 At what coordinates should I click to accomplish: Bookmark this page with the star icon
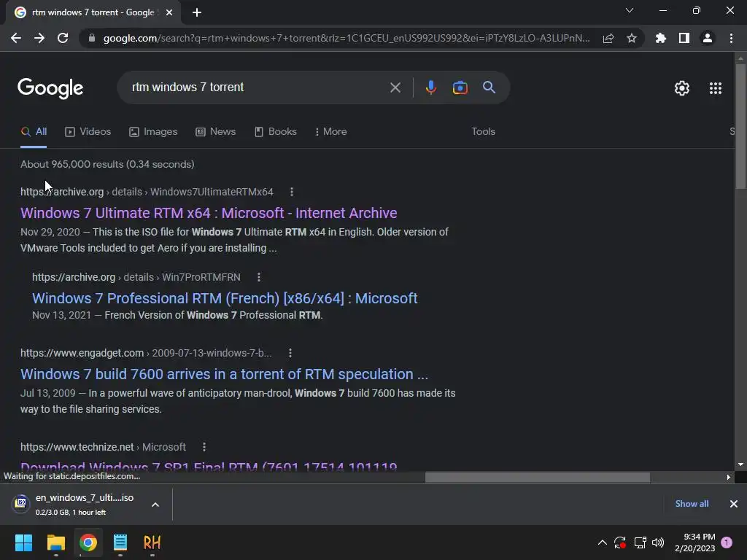(x=632, y=39)
